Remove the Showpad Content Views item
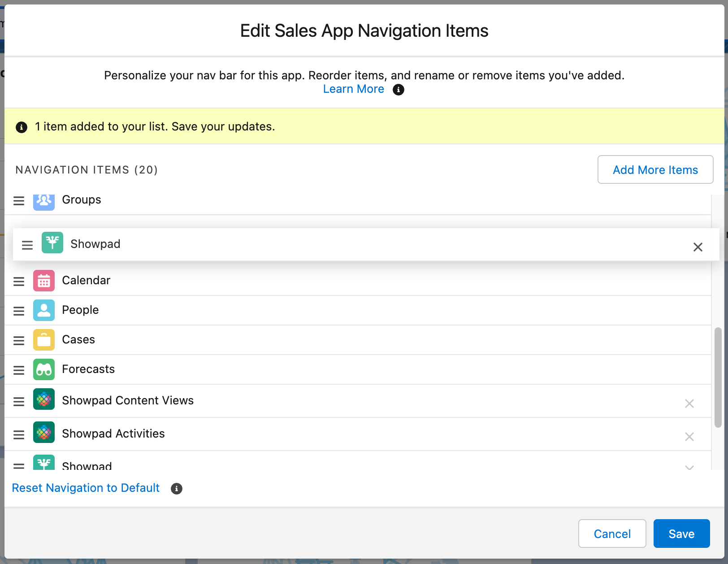 click(x=689, y=403)
